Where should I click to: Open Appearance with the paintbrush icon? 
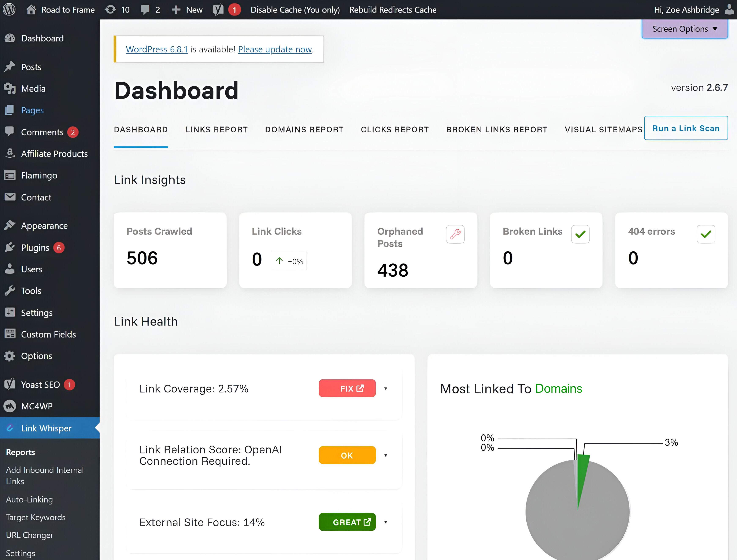(x=10, y=225)
